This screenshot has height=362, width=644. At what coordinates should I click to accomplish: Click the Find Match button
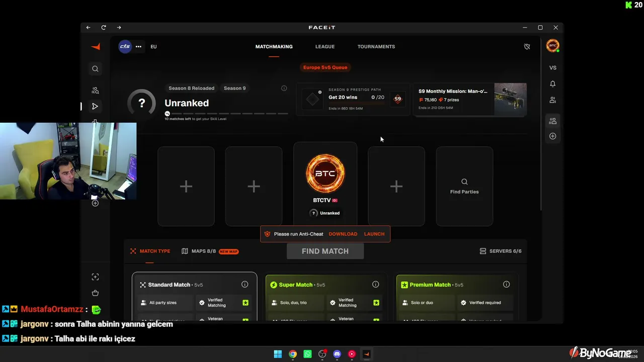(x=325, y=251)
